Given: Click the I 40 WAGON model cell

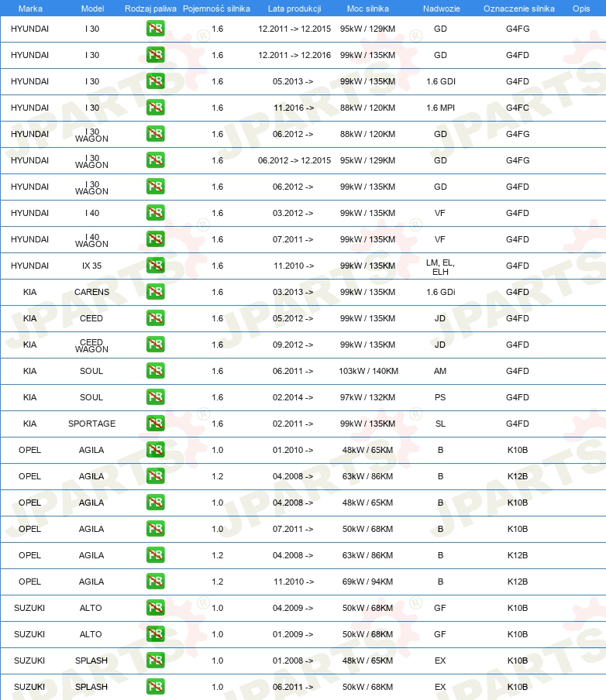Looking at the screenshot, I should (x=91, y=240).
